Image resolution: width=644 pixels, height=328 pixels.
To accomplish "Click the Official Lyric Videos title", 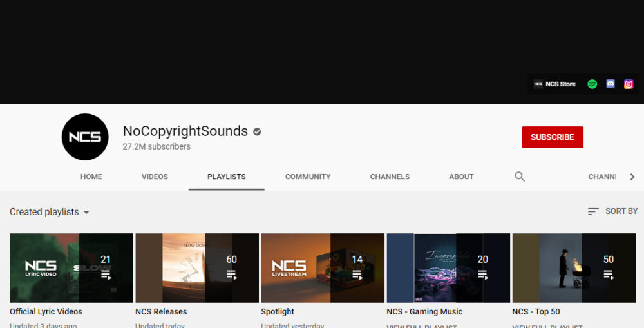I will tap(46, 311).
